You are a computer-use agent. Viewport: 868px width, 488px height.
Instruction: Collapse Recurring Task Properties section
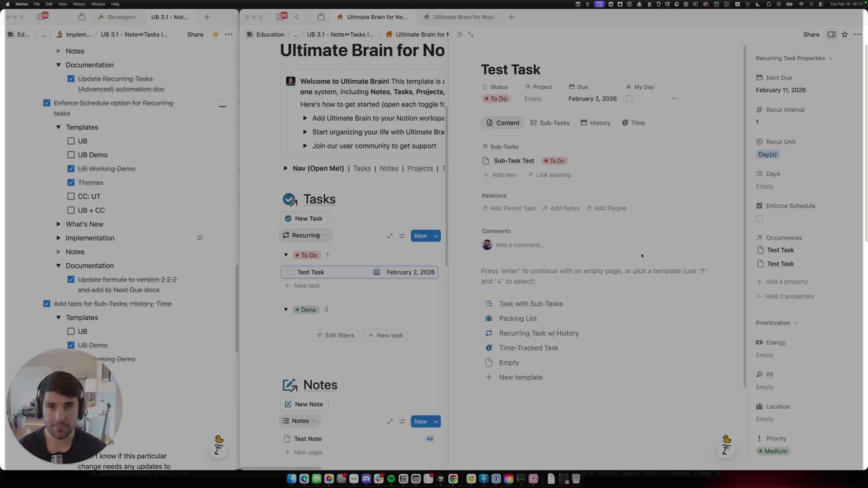[794, 58]
